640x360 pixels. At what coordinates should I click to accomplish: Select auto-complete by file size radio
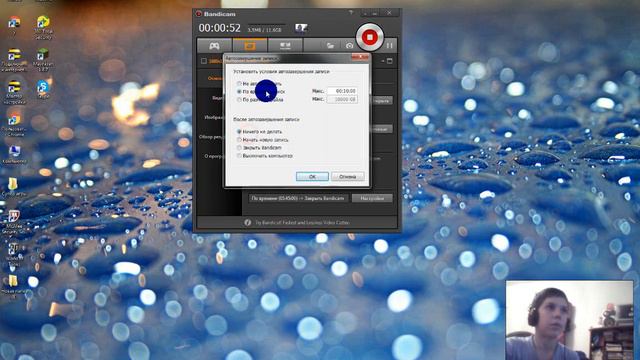tap(239, 99)
